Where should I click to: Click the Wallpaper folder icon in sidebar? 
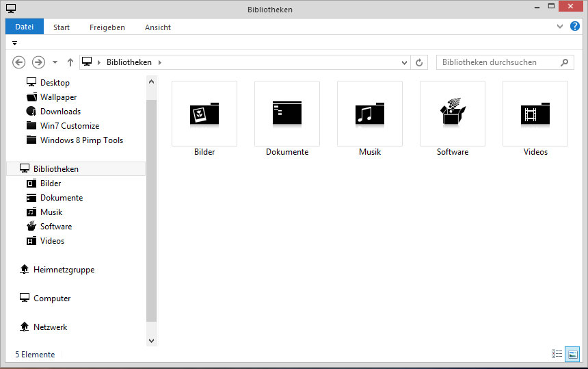pyautogui.click(x=31, y=97)
